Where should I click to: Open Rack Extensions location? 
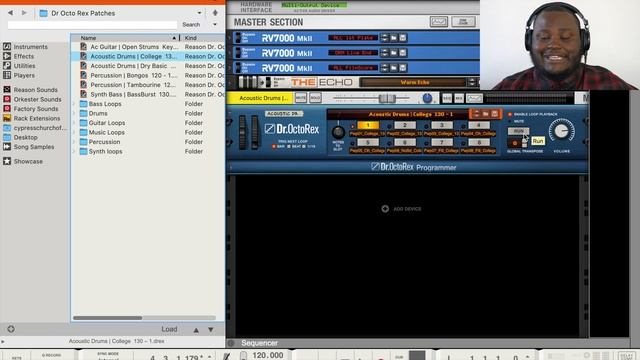(x=31, y=118)
